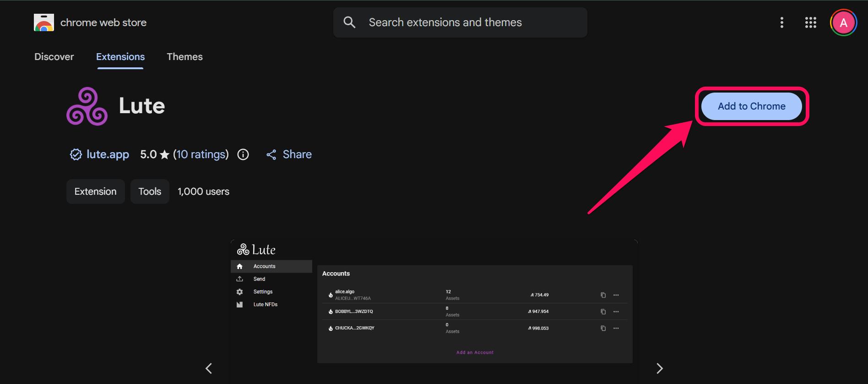Image resolution: width=868 pixels, height=384 pixels.
Task: Show the next screenshot with right arrow
Action: (660, 368)
